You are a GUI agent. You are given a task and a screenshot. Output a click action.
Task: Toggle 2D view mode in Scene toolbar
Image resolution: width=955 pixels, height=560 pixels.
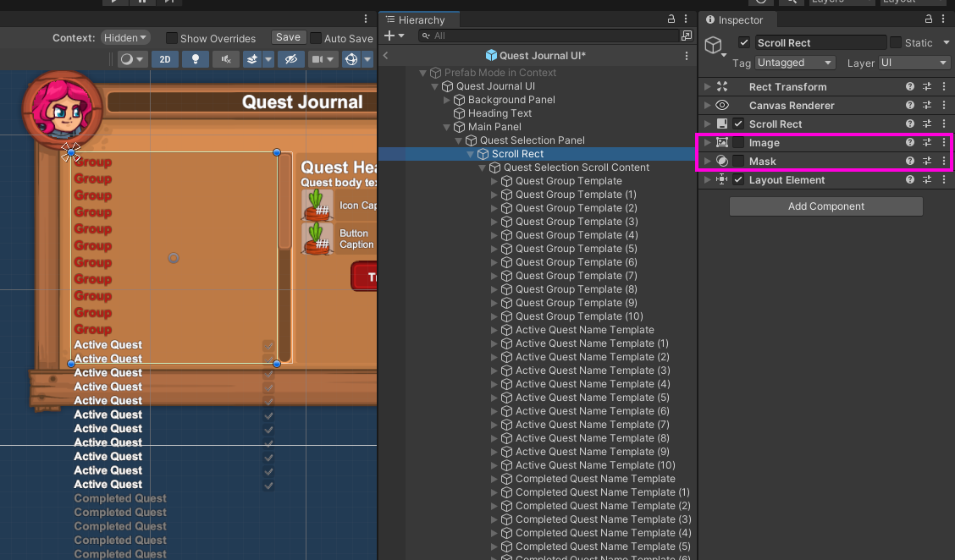(x=165, y=59)
